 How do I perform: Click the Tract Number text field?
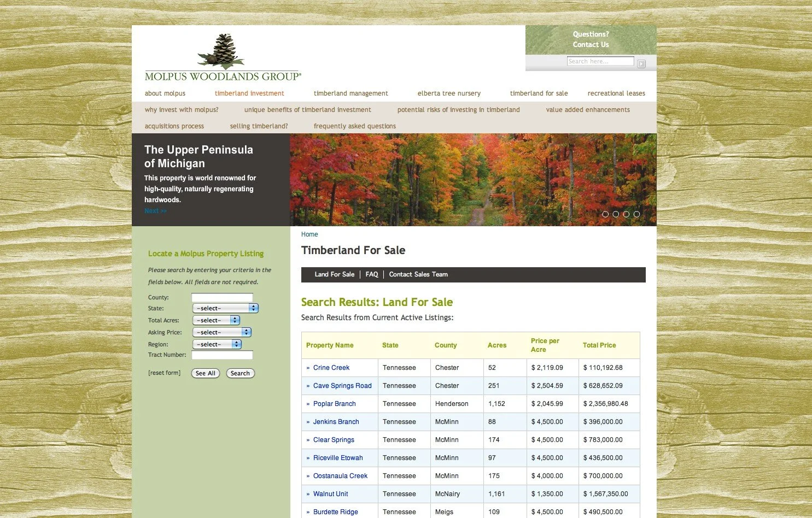221,355
